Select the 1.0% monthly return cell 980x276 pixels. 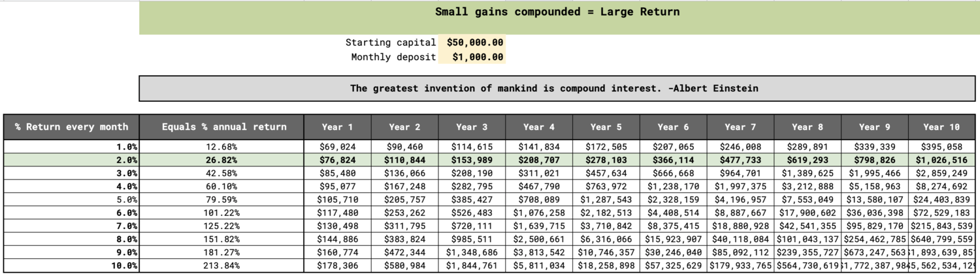[71, 147]
